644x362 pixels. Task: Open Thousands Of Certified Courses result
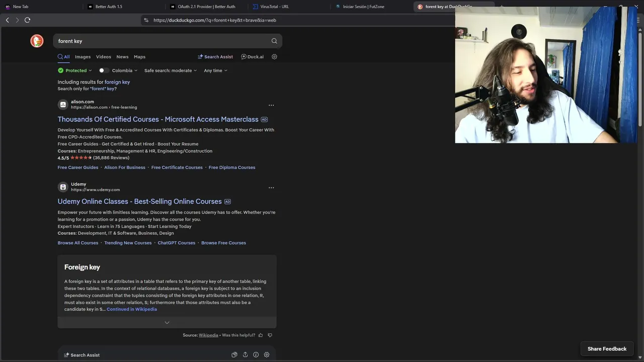(158, 119)
